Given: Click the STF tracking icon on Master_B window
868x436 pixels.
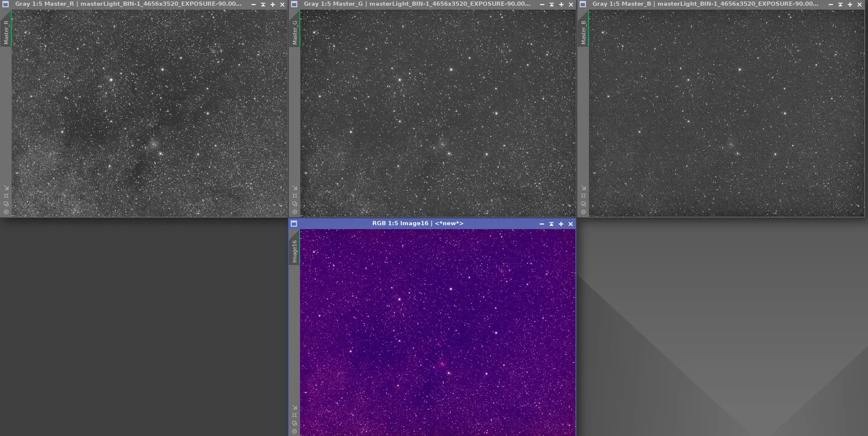Looking at the screenshot, I should 583,211.
